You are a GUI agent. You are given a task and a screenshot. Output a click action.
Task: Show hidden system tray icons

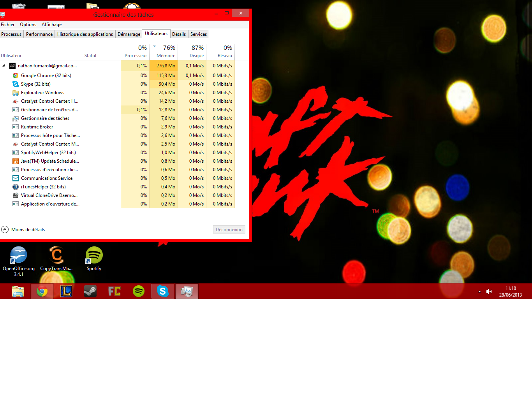[x=479, y=292]
